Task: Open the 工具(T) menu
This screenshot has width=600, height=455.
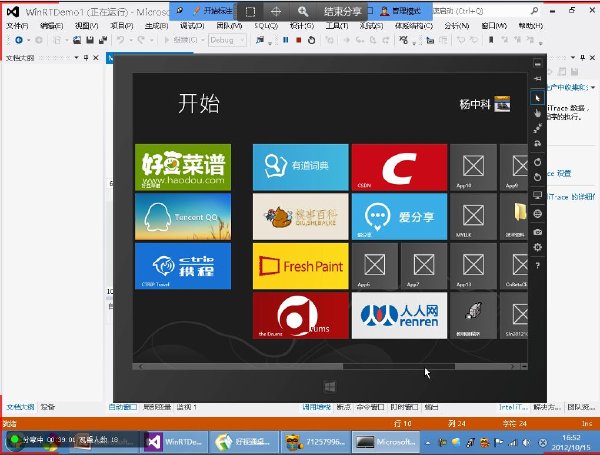Action: (x=337, y=26)
